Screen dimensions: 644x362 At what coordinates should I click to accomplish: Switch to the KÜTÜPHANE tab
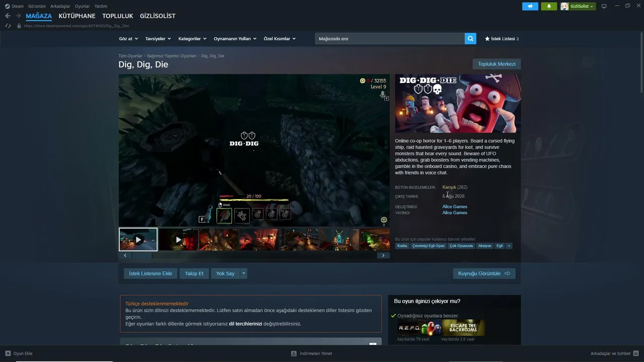click(x=77, y=16)
